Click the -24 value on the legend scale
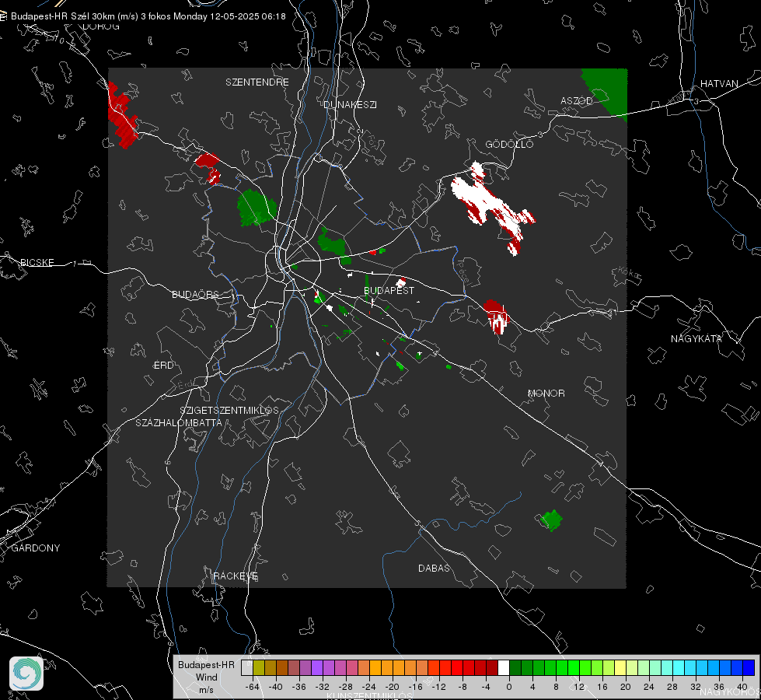761x700 pixels. (369, 687)
